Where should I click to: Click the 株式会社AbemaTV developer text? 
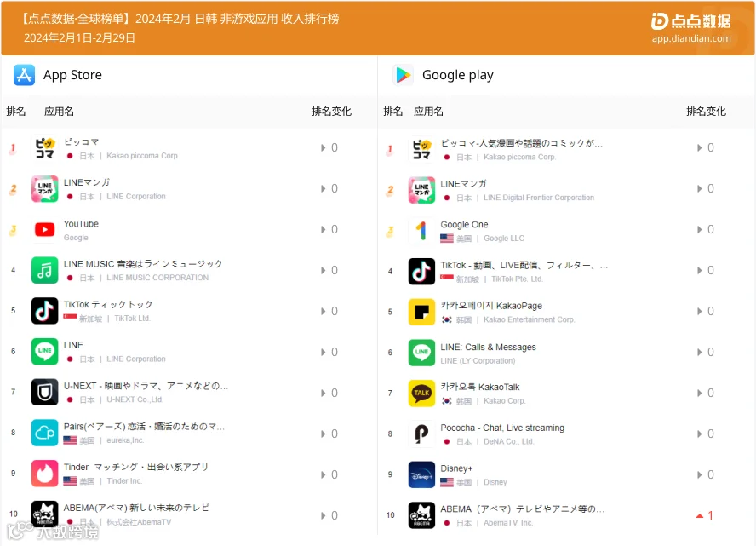coord(139,522)
